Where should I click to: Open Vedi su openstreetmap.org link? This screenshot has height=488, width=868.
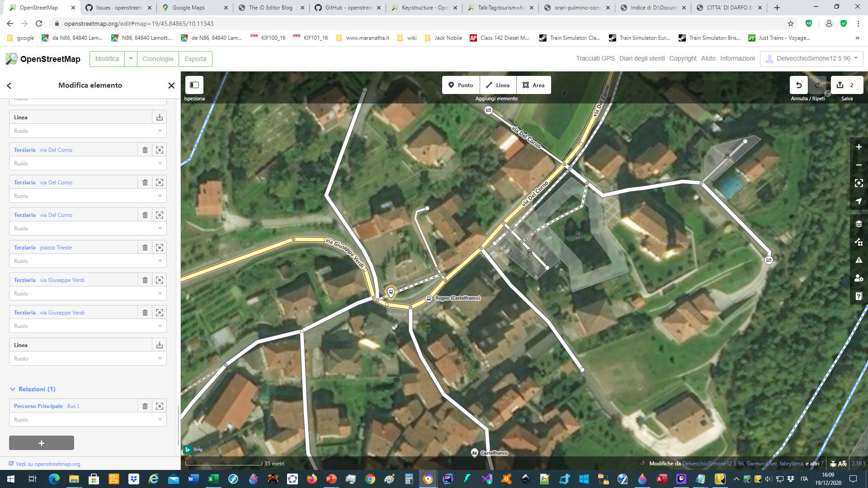tap(45, 464)
